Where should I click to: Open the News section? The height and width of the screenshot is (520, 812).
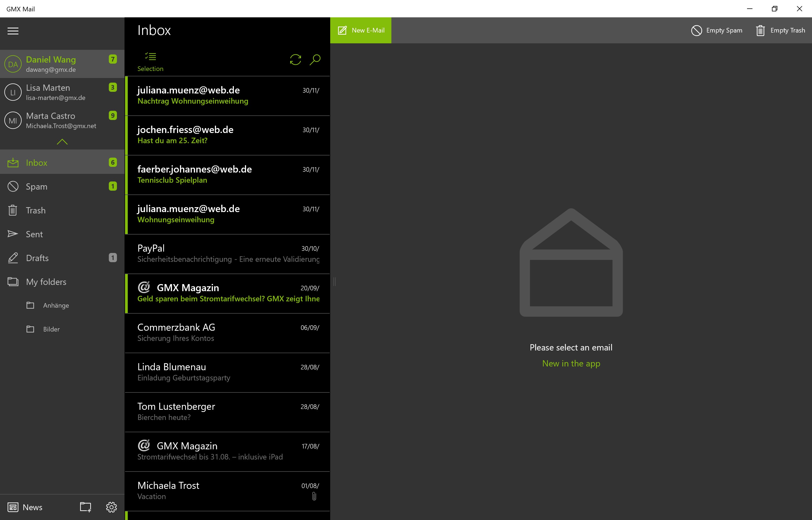coord(25,507)
